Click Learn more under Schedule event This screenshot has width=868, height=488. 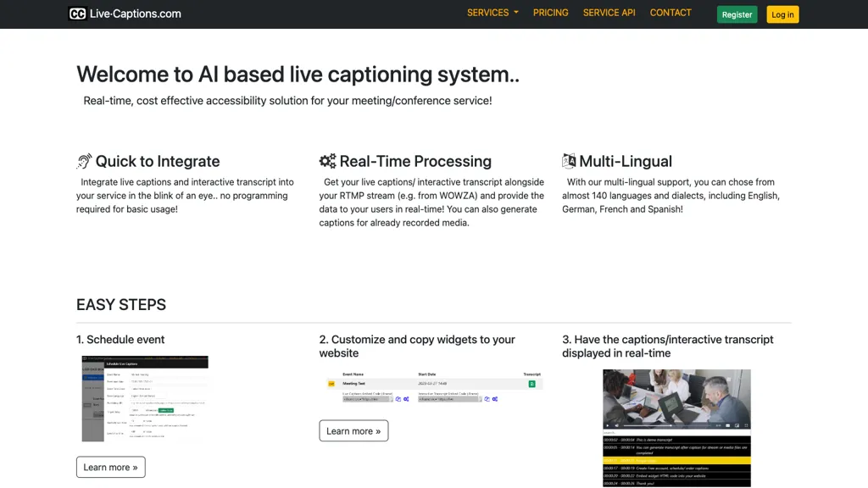pyautogui.click(x=110, y=467)
